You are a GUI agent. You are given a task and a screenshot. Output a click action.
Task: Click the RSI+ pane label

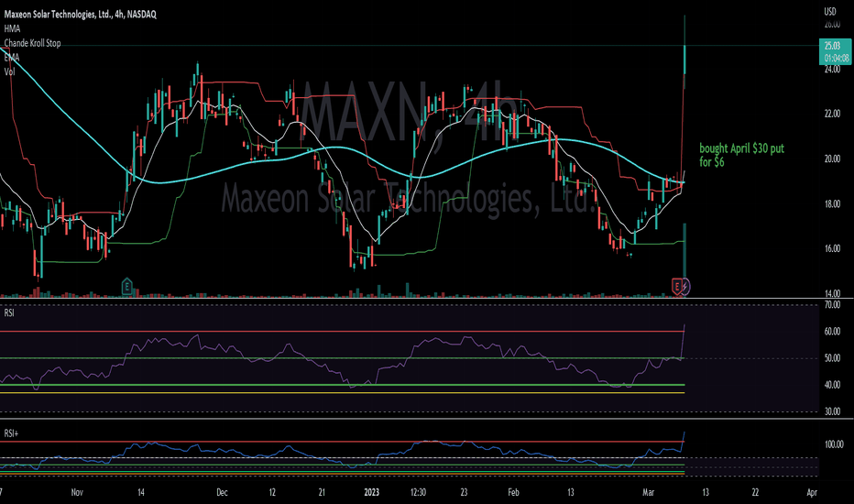point(11,433)
